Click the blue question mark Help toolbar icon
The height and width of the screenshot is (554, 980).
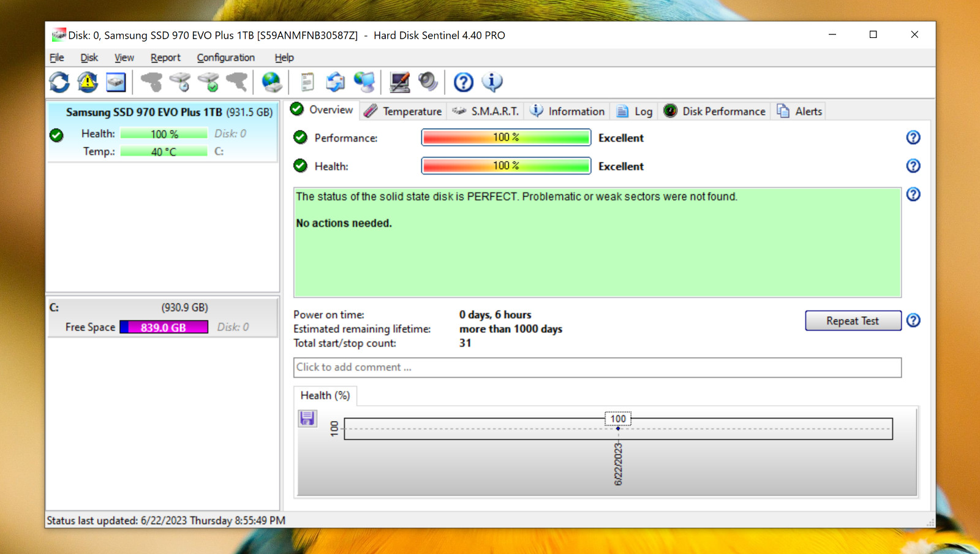[463, 82]
